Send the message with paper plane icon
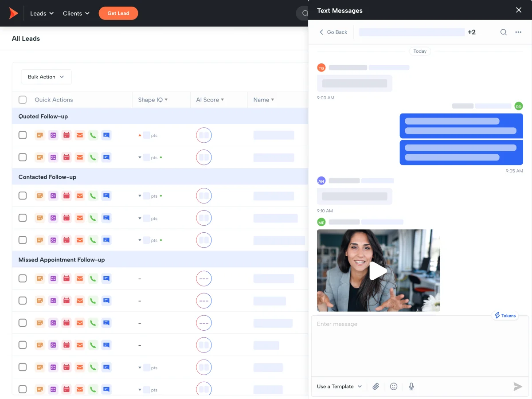532x399 pixels. coord(518,387)
